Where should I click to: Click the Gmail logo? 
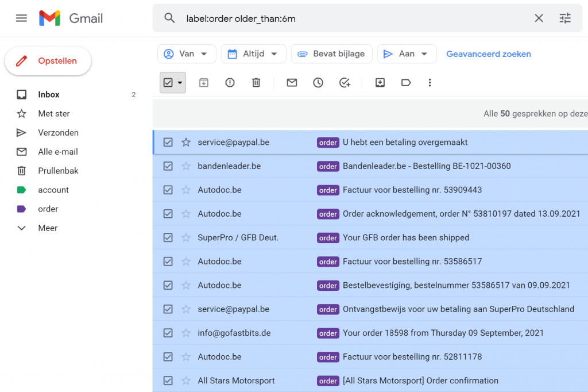tap(71, 18)
